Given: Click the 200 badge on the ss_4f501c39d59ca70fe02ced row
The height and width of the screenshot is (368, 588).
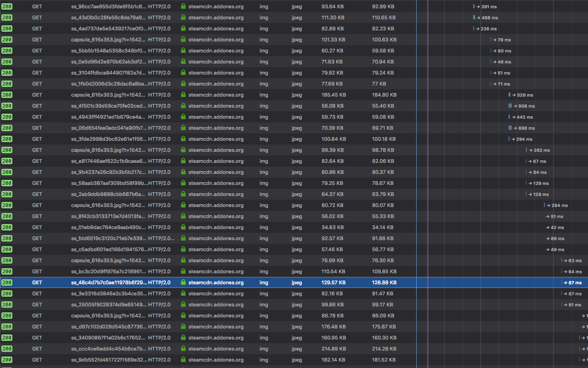Looking at the screenshot, I should pyautogui.click(x=6, y=106).
